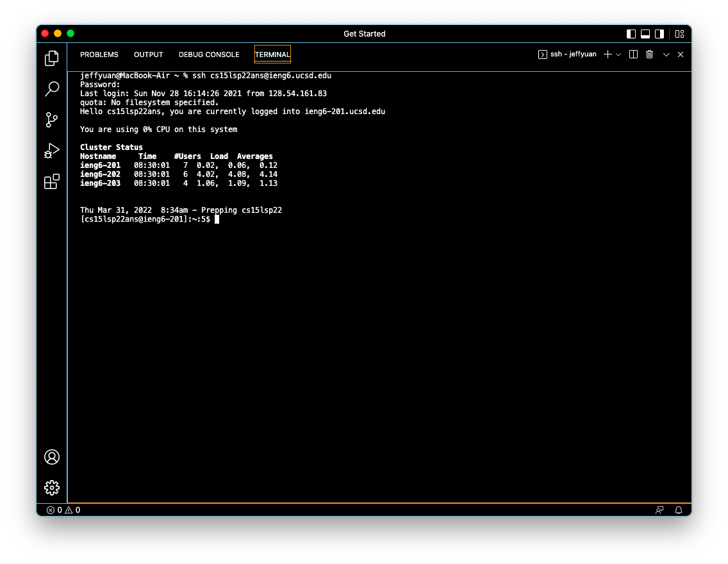Open notifications bell in status bar

(678, 510)
